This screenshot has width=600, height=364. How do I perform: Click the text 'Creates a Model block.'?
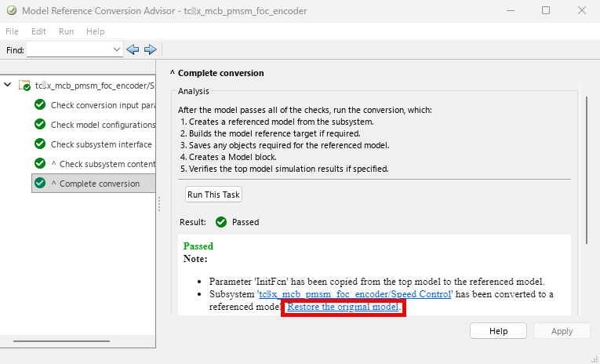(x=233, y=157)
